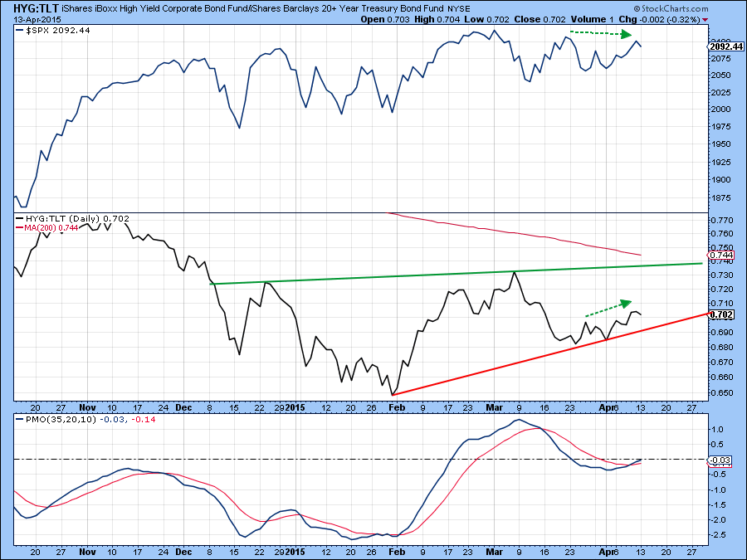The height and width of the screenshot is (560, 747).
Task: Click Apr on the date axis under the PMO panel
Action: tap(606, 552)
